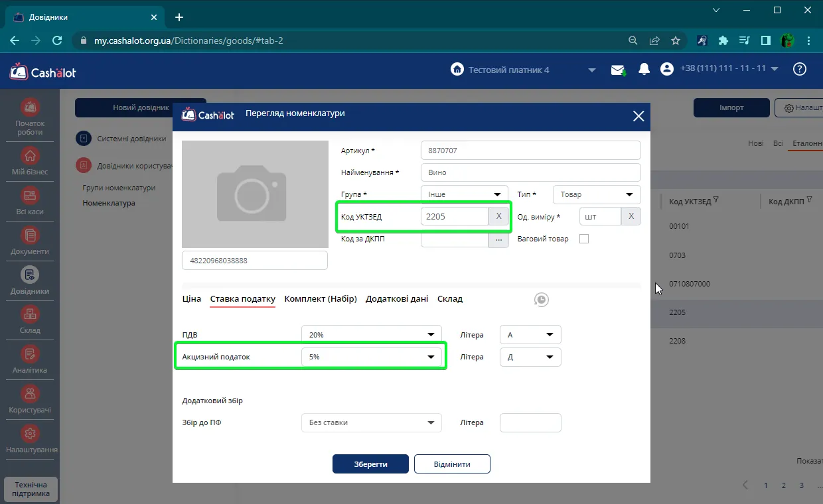Image resolution: width=823 pixels, height=504 pixels.
Task: Open the Всі каси sidebar icon
Action: click(x=30, y=196)
